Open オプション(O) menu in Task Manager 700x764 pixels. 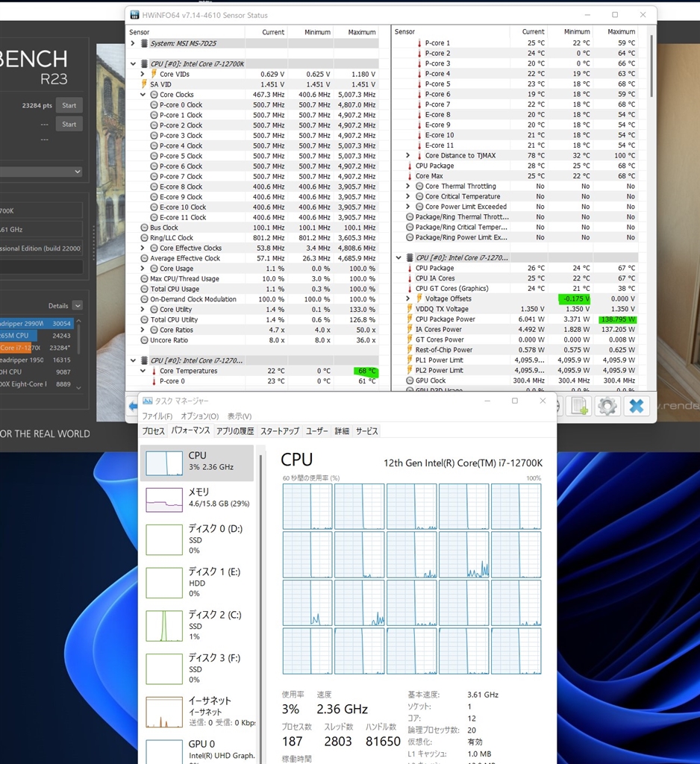[x=200, y=416]
